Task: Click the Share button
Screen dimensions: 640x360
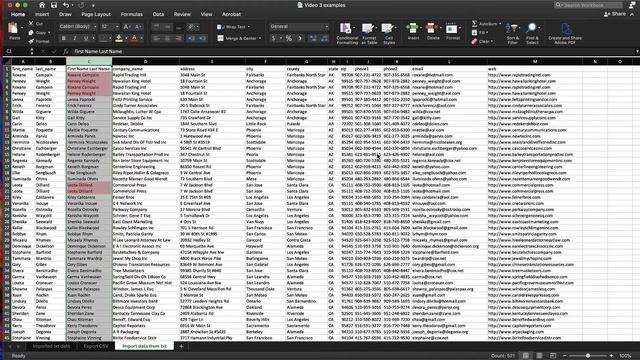Action: pos(615,14)
